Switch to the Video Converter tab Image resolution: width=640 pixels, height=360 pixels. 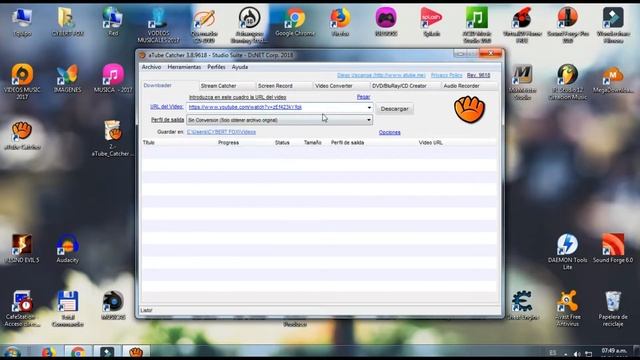[341, 86]
